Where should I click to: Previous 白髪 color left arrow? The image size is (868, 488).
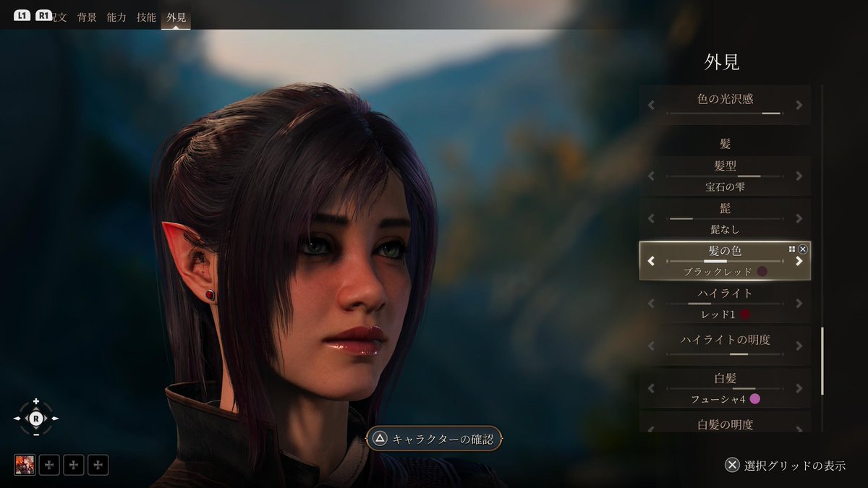click(651, 388)
